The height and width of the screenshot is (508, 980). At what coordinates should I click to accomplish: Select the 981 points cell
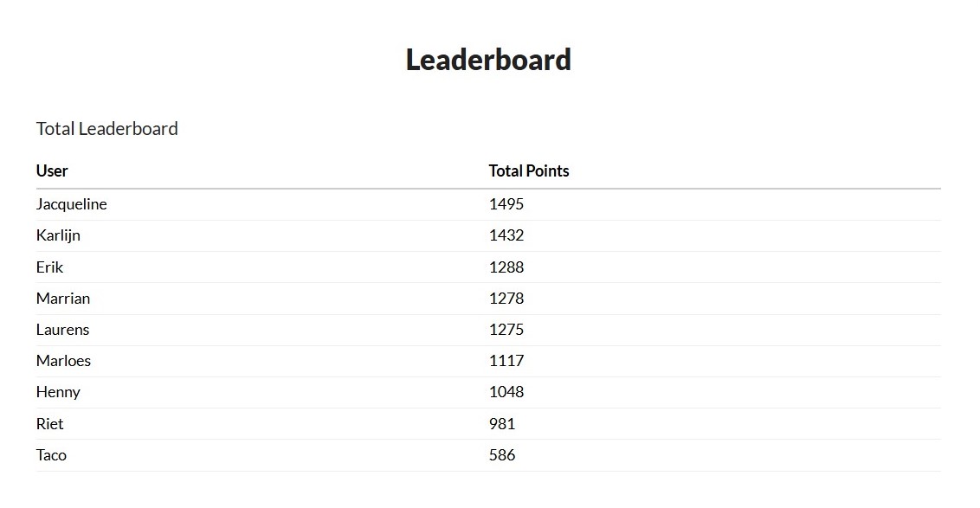click(502, 424)
